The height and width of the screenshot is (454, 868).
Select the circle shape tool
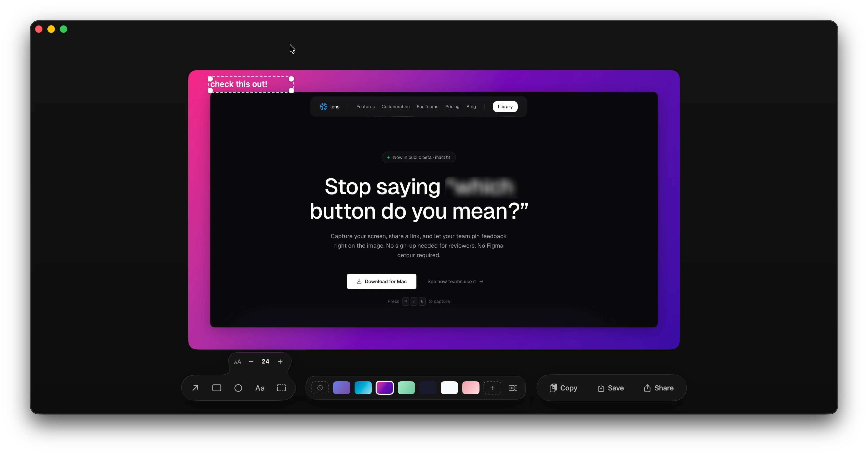(238, 388)
